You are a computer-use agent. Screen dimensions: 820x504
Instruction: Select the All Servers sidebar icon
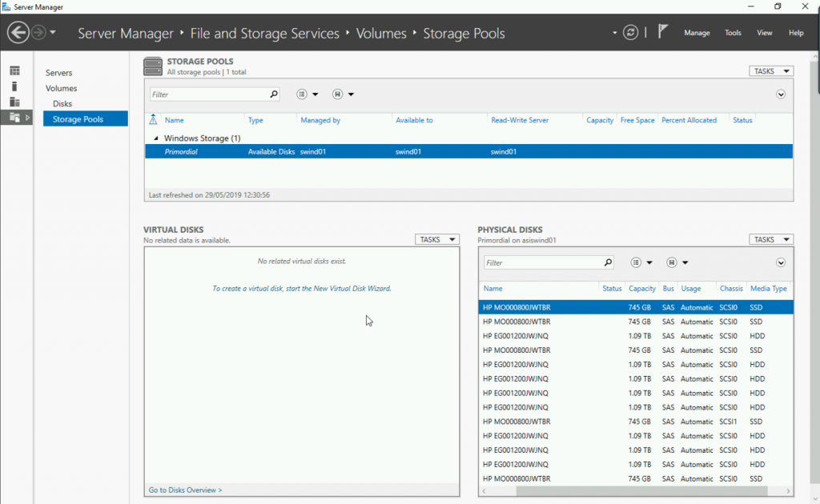pos(14,102)
